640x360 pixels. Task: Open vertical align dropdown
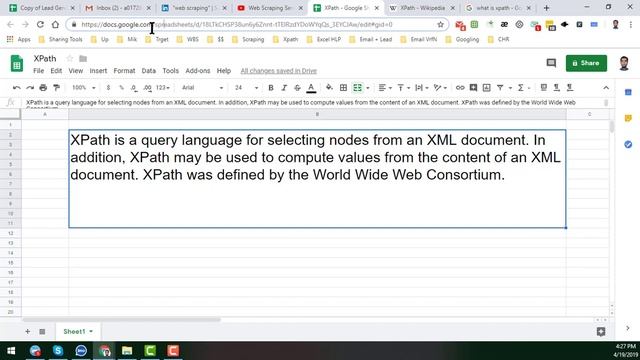tap(403, 88)
